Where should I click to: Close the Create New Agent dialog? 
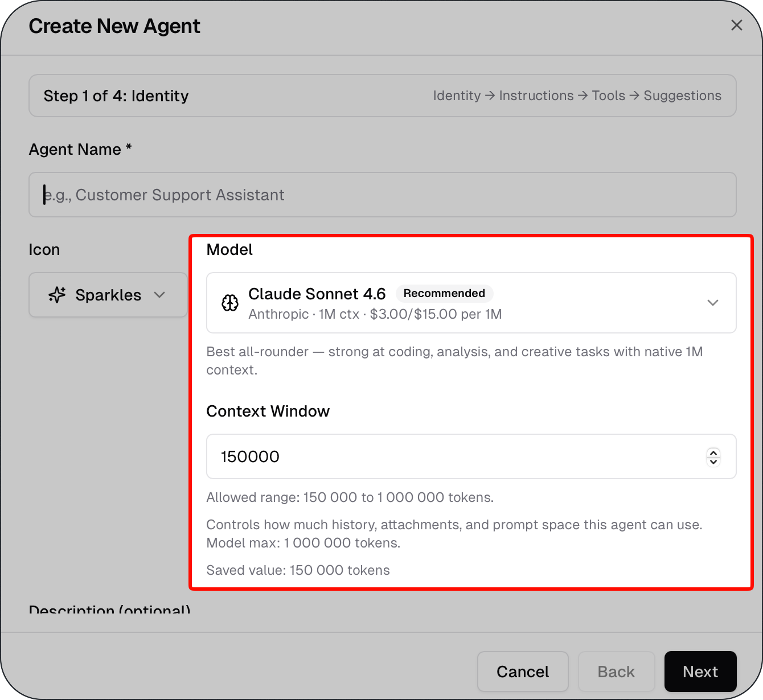pos(737,25)
